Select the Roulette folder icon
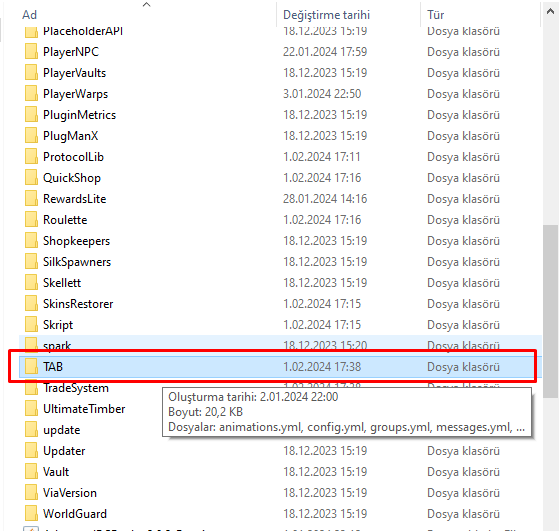 31,220
